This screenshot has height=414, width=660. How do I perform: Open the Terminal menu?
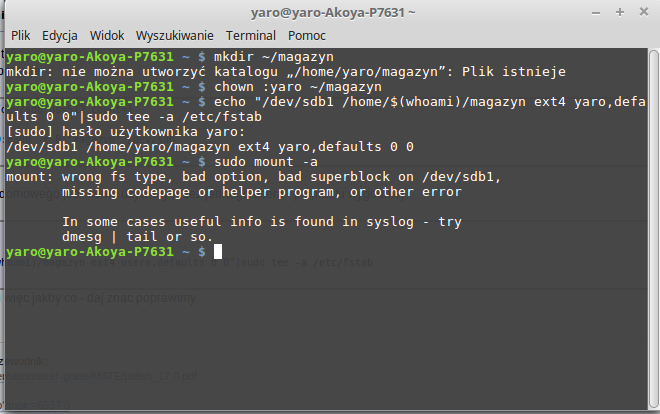[251, 36]
